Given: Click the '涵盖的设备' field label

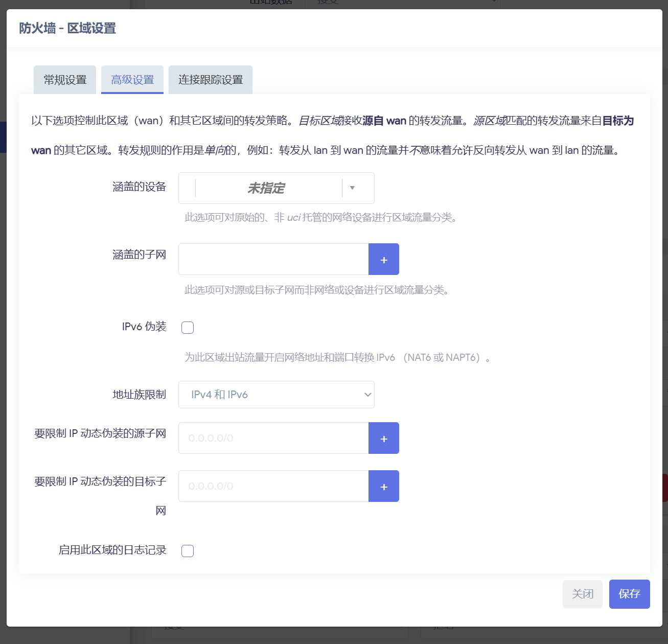Looking at the screenshot, I should [139, 187].
